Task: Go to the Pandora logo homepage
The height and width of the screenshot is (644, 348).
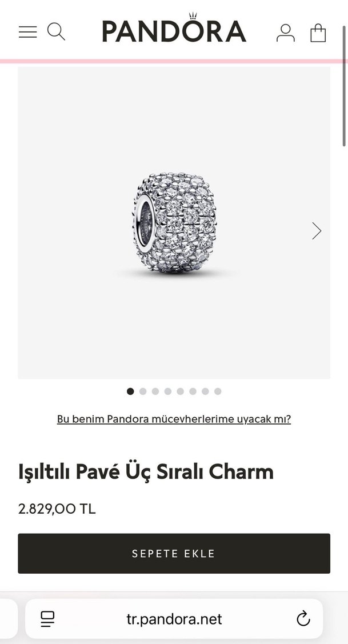Action: pos(174,29)
